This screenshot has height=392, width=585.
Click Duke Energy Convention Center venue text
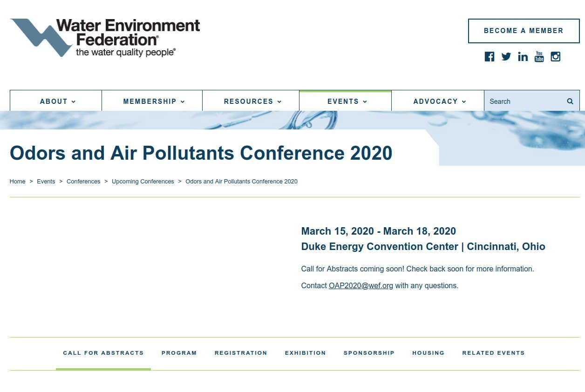tap(380, 247)
